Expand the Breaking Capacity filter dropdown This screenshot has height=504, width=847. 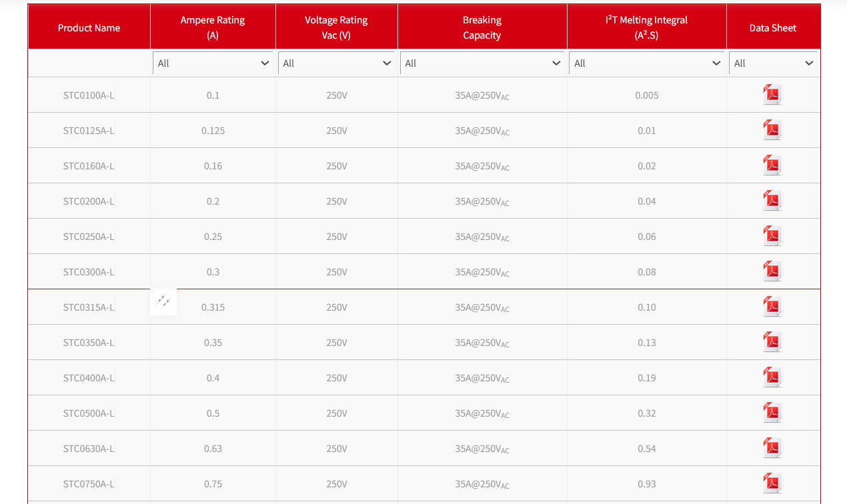[x=482, y=63]
